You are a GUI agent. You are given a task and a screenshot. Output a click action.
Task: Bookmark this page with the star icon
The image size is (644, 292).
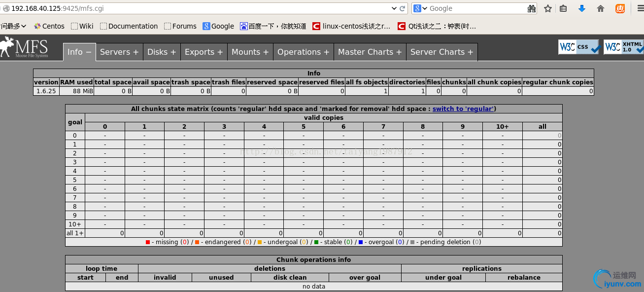pyautogui.click(x=548, y=8)
